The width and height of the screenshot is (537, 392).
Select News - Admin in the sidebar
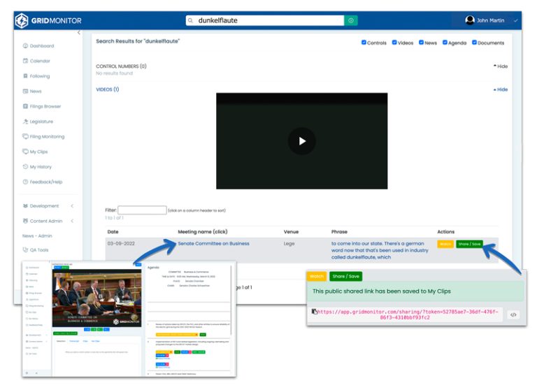pos(37,236)
